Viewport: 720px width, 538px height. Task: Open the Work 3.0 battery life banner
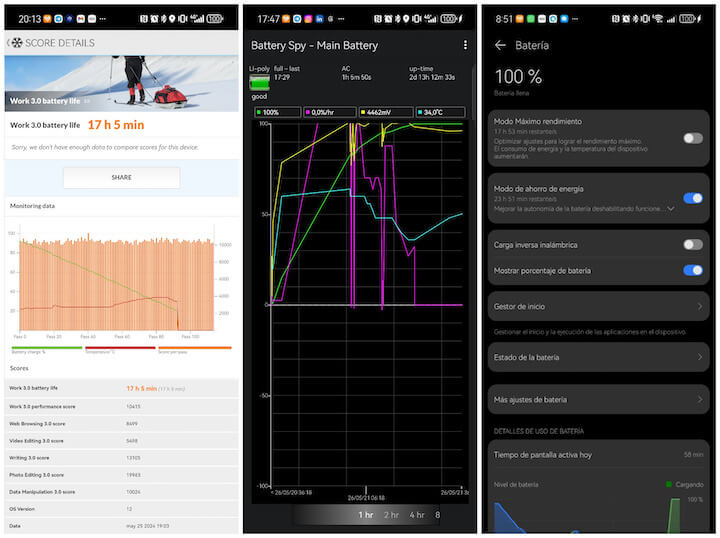click(121, 84)
